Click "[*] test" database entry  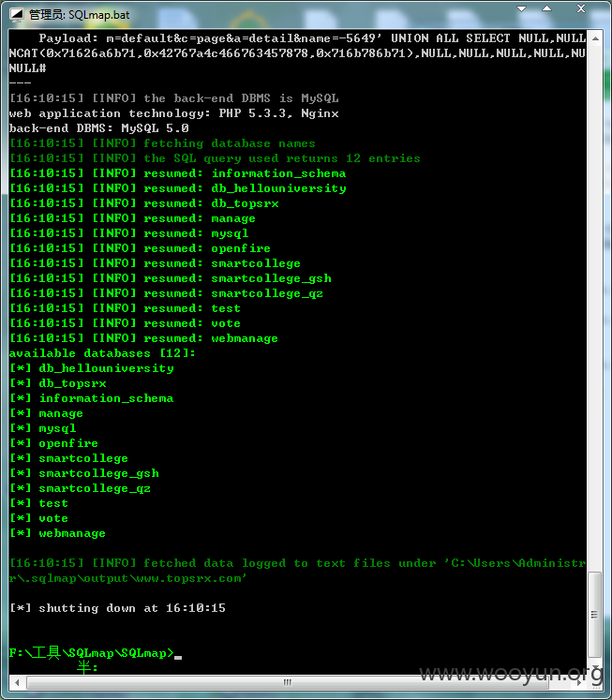pyautogui.click(x=38, y=503)
